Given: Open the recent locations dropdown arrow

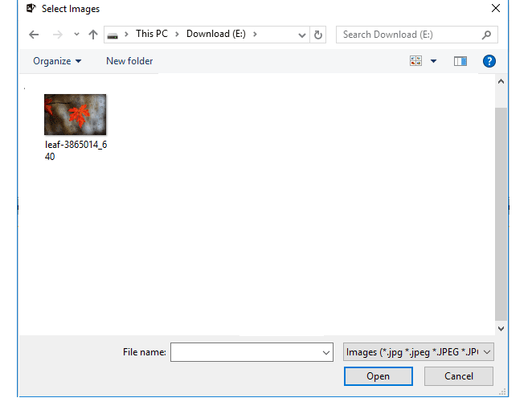Looking at the screenshot, I should pyautogui.click(x=76, y=34).
